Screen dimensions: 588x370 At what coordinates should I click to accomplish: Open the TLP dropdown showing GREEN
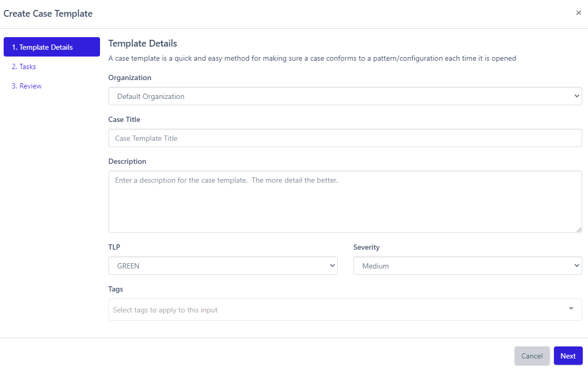[x=223, y=266]
